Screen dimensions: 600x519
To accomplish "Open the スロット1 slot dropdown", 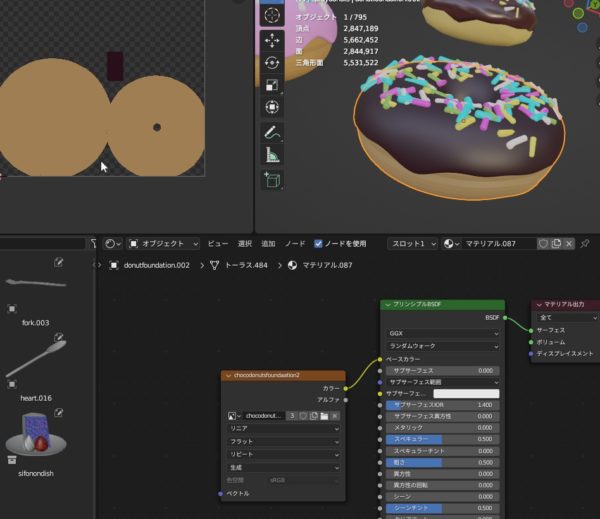I will click(413, 243).
